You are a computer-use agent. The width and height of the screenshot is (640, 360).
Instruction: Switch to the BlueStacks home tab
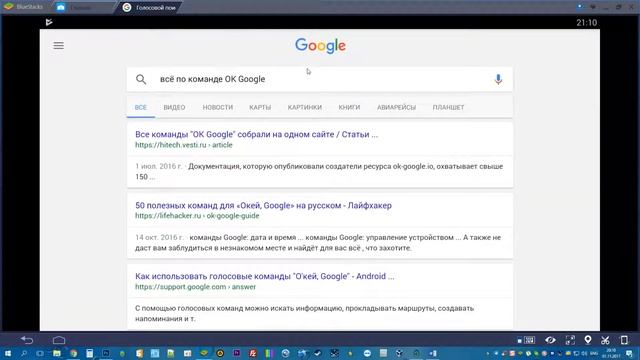point(24,7)
